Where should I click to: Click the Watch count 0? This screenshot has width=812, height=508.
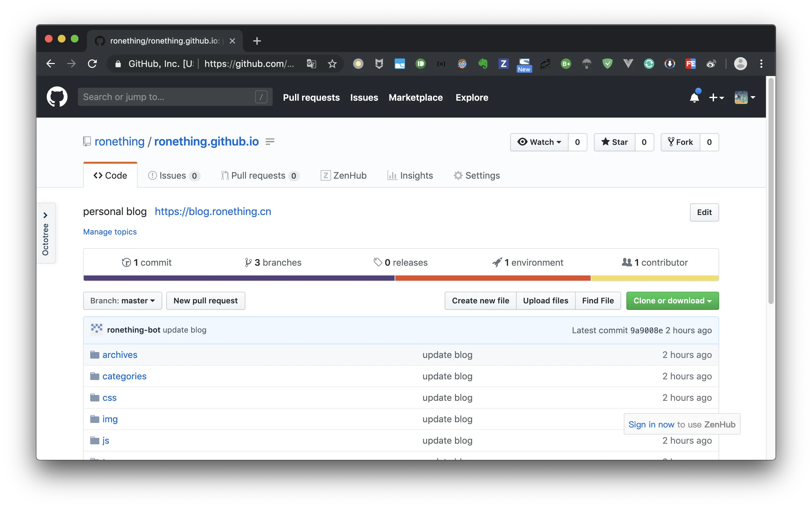[577, 142]
